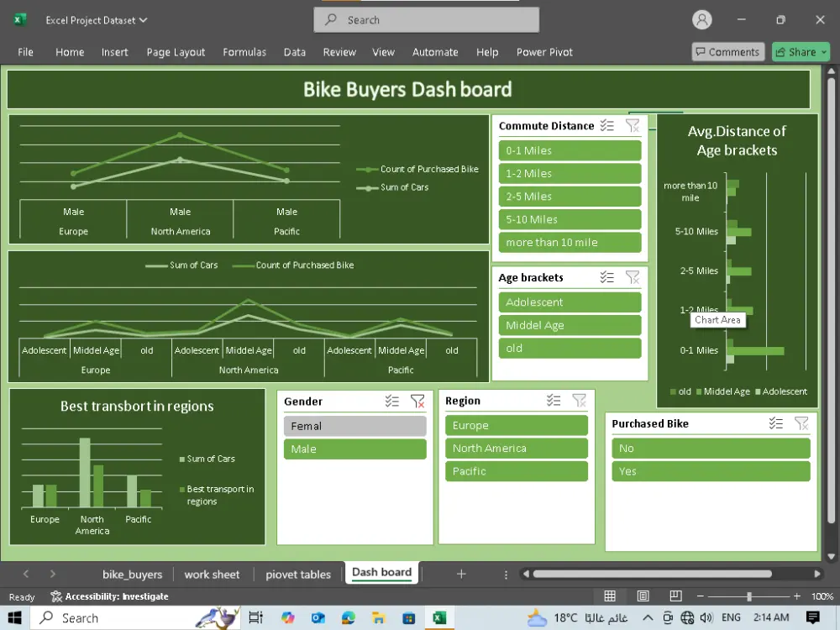The height and width of the screenshot is (630, 840).
Task: Toggle 2-5 Miles slicer item
Action: point(570,197)
